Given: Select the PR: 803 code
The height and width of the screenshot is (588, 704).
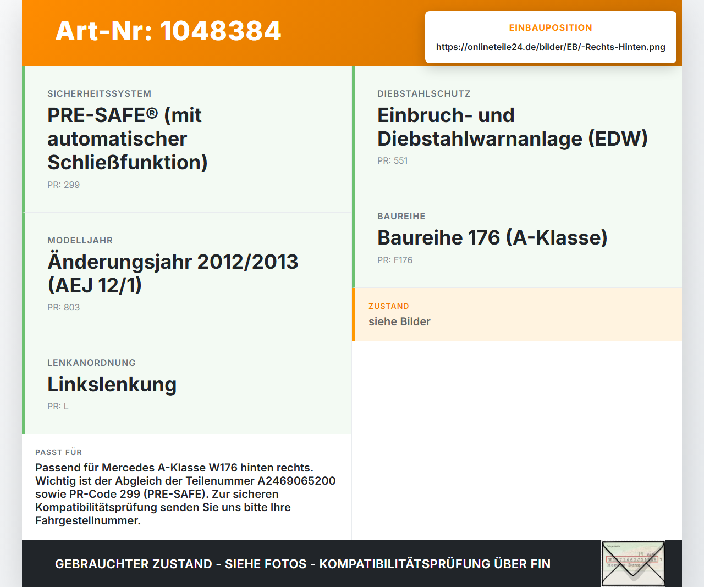Looking at the screenshot, I should coord(63,307).
